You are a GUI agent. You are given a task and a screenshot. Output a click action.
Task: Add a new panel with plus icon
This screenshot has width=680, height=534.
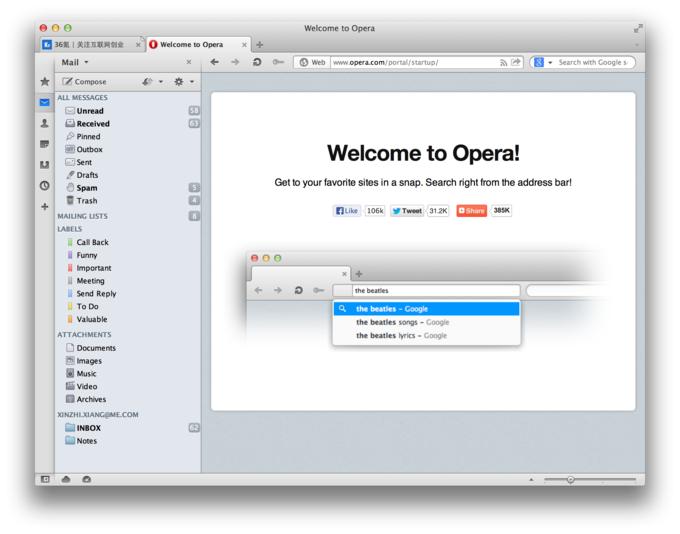coord(45,206)
